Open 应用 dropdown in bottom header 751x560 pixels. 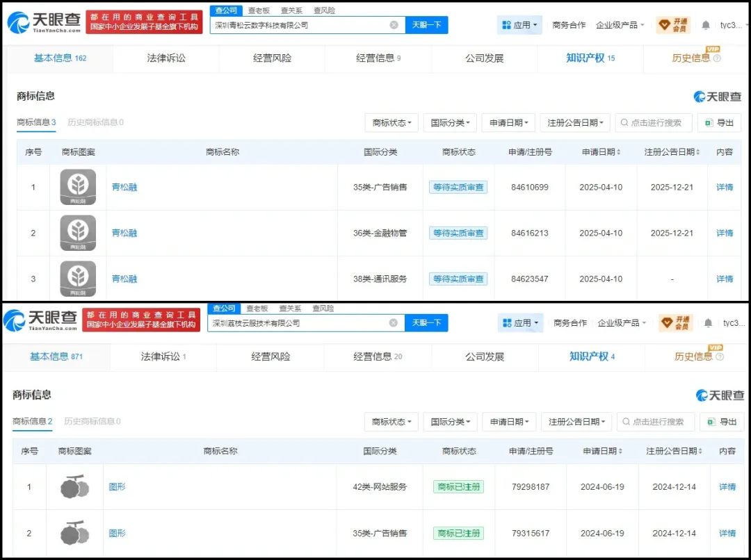pyautogui.click(x=520, y=322)
